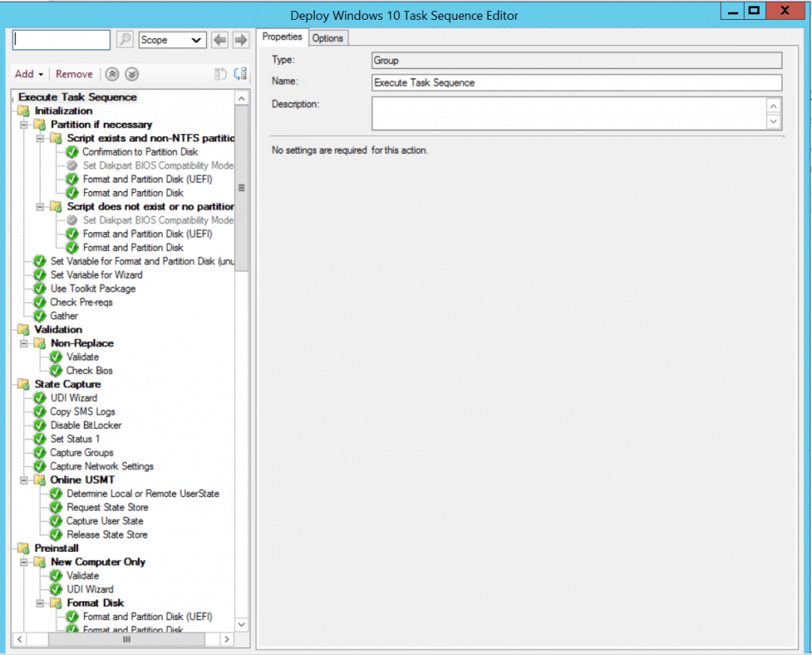Select Capture Network Settings step
This screenshot has height=655, width=812.
click(x=102, y=466)
